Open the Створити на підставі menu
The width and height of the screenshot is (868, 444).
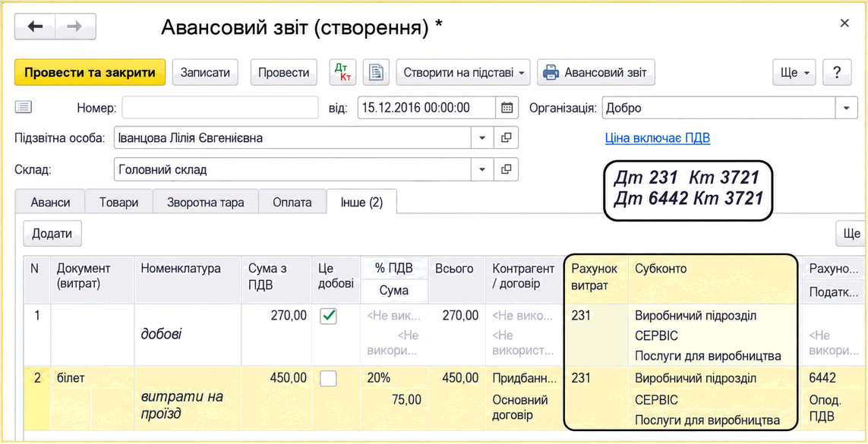point(463,72)
